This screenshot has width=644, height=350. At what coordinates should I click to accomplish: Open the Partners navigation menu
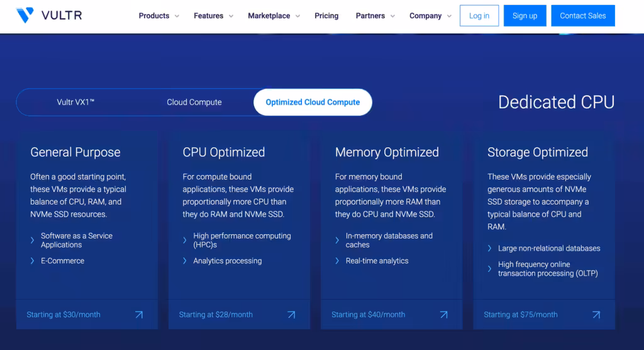[x=375, y=16]
